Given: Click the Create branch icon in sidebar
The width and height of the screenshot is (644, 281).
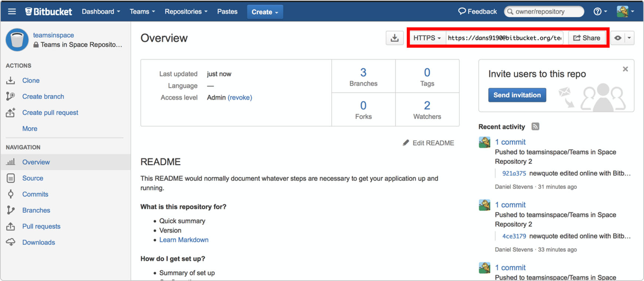Looking at the screenshot, I should 11,97.
